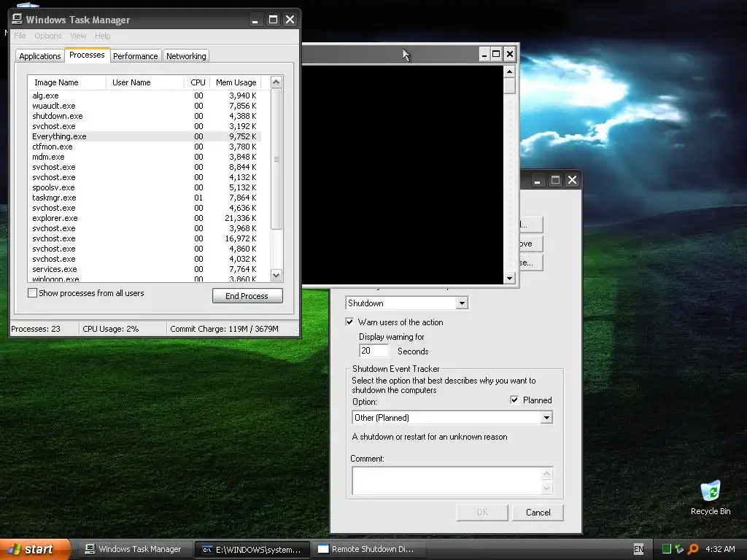
Task: Click command prompt scroll up arrow
Action: pos(509,72)
